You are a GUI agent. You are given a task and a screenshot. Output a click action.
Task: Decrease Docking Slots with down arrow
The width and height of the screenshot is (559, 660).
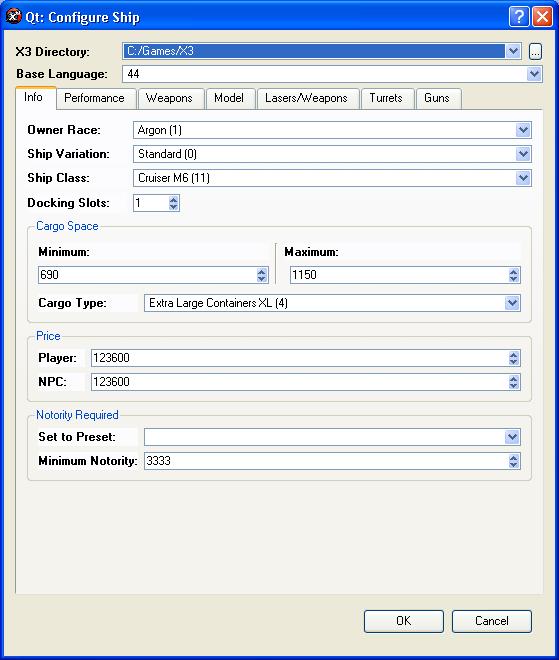click(x=173, y=207)
